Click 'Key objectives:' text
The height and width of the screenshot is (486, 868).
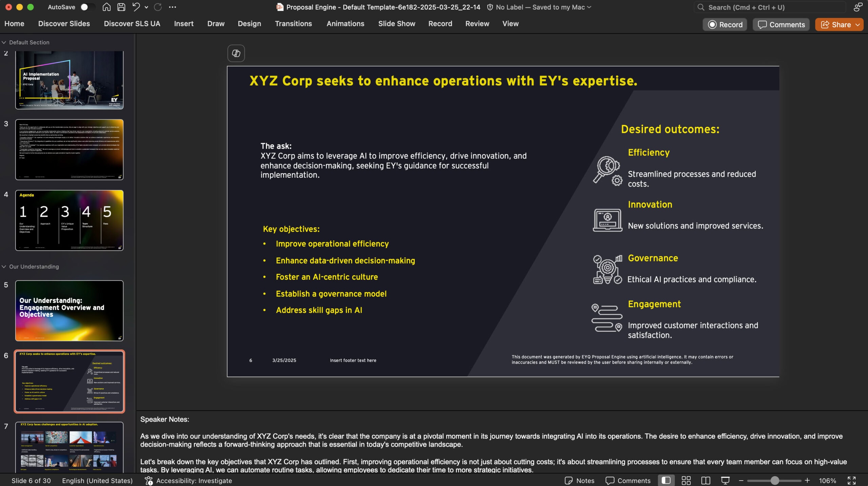291,229
